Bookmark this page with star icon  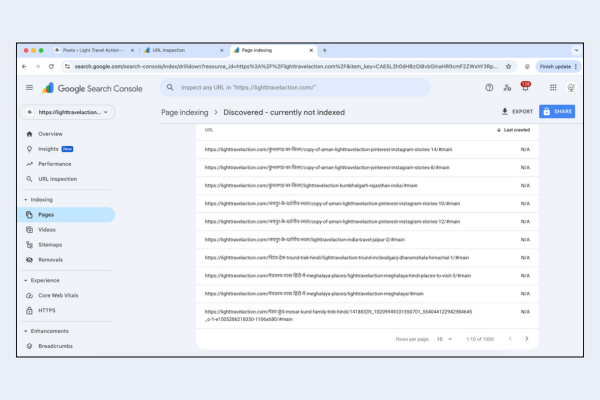point(508,66)
